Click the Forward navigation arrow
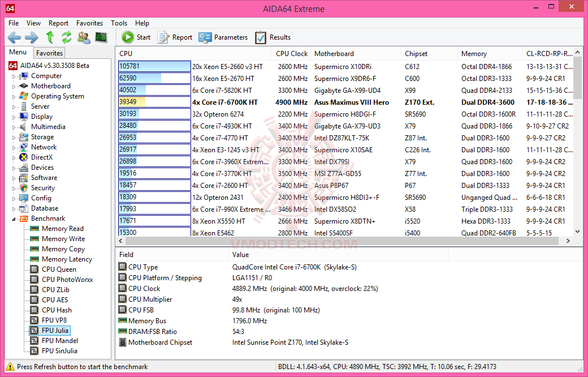The image size is (588, 377). tap(32, 37)
